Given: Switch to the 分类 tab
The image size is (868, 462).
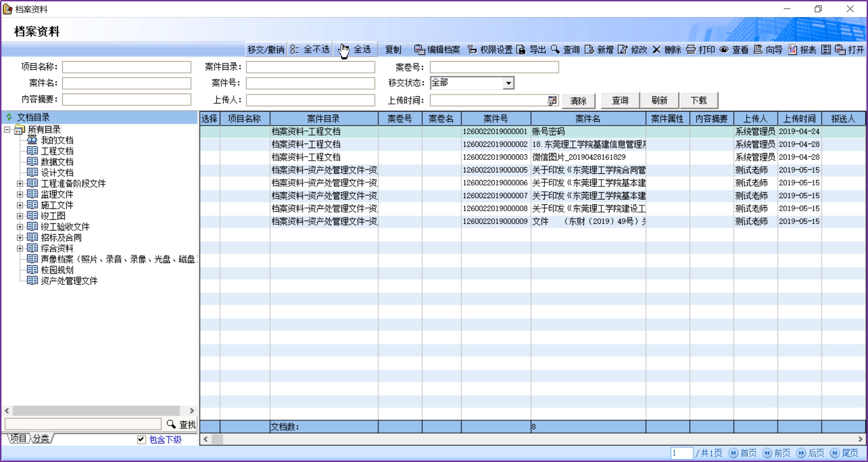Looking at the screenshot, I should [41, 439].
